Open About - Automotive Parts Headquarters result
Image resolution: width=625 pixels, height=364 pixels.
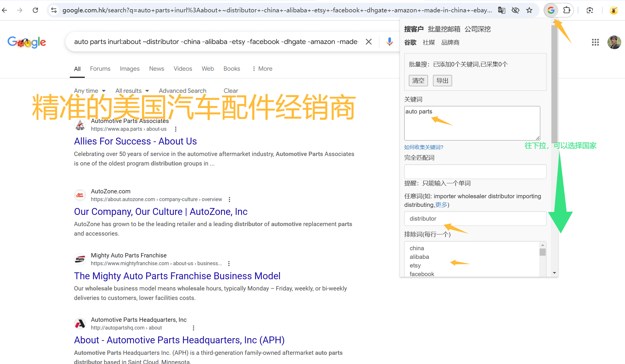coord(179,340)
